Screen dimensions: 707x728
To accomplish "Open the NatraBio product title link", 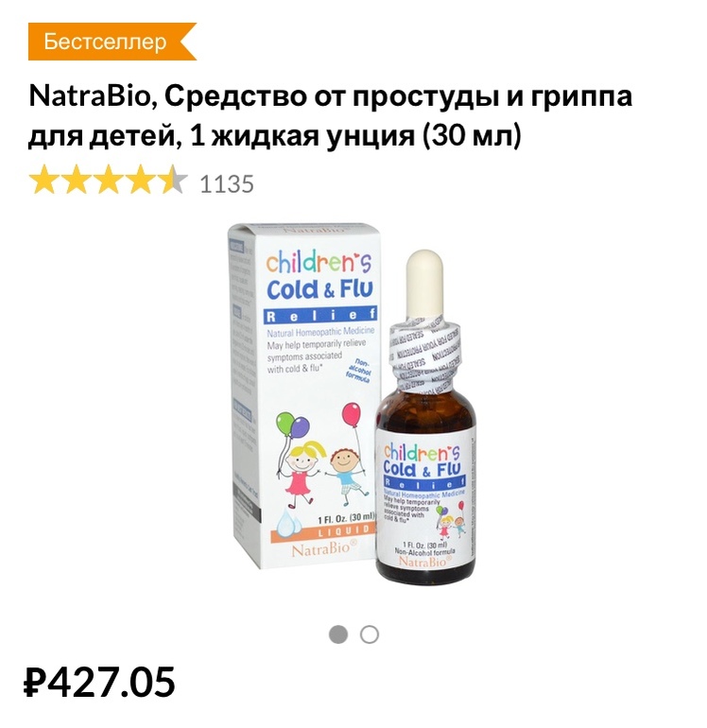I will coord(330,115).
